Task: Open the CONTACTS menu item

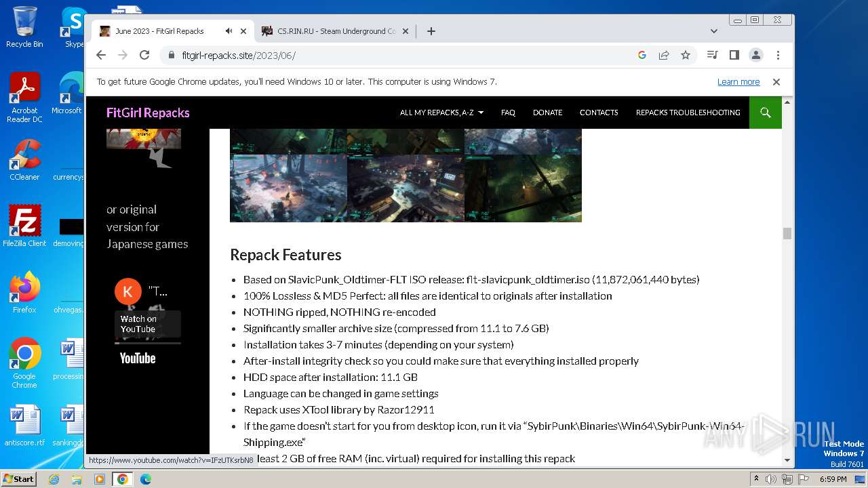Action: tap(599, 113)
